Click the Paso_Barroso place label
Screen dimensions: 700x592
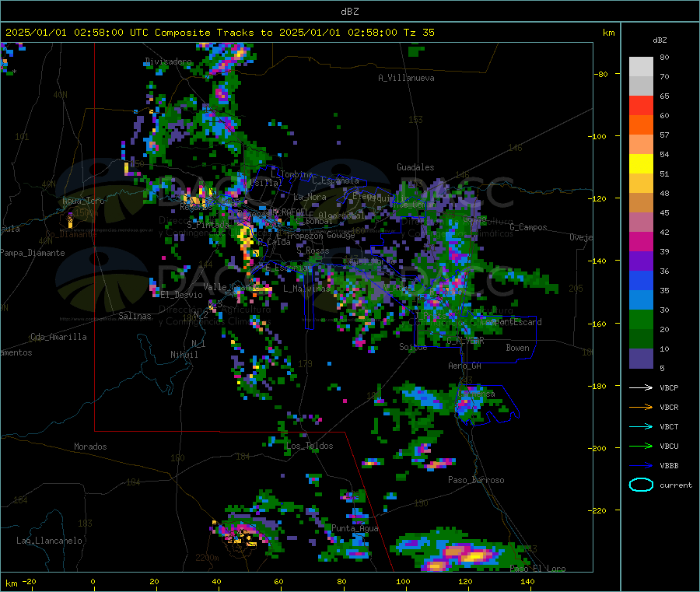tap(476, 480)
